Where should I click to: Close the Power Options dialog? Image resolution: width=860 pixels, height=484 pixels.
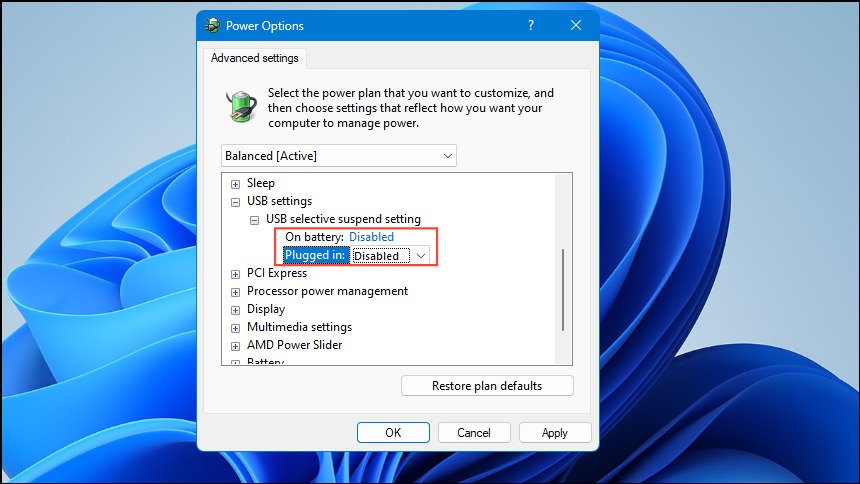(576, 25)
